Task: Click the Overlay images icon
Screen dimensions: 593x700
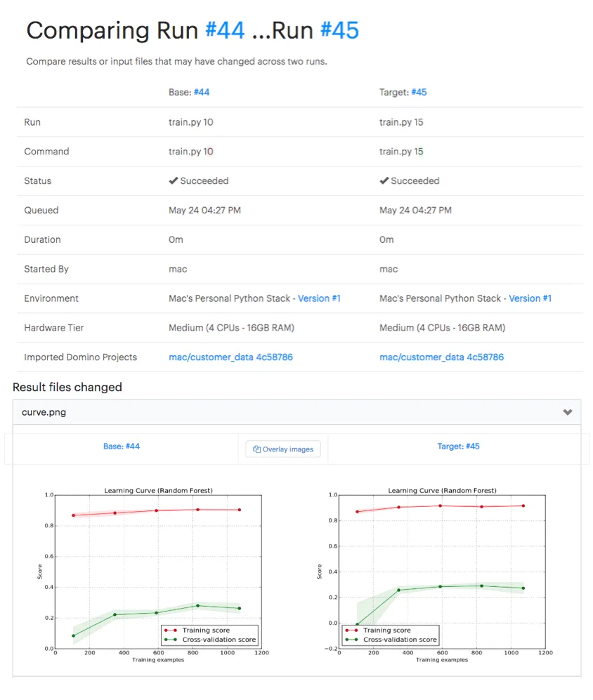Action: [257, 449]
